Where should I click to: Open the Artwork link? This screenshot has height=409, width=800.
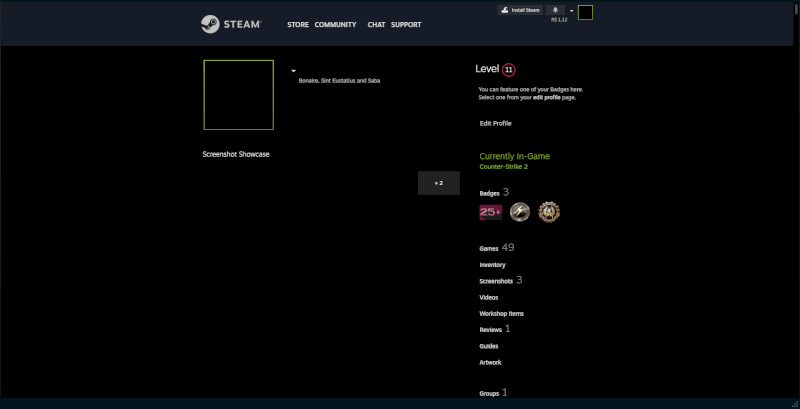[x=490, y=363]
